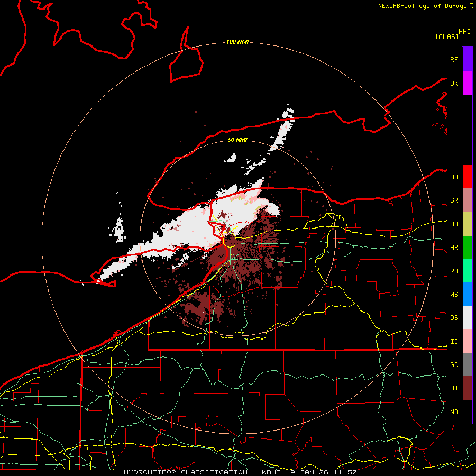Click the ND legend label

[x=454, y=412]
